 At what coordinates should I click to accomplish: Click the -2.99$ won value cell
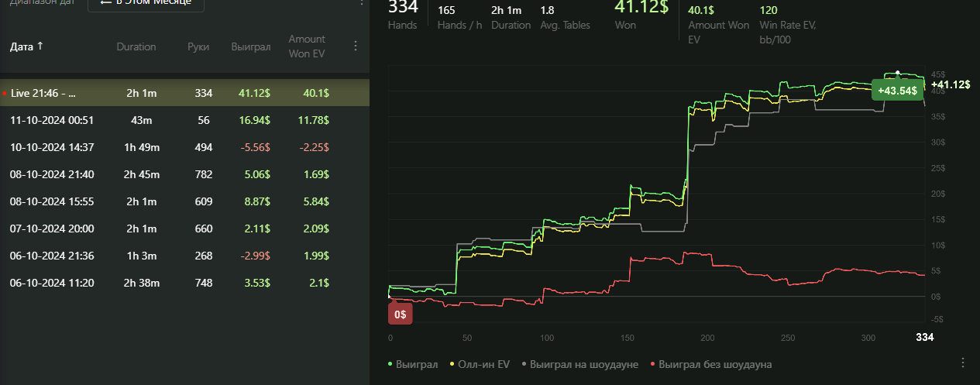click(256, 256)
